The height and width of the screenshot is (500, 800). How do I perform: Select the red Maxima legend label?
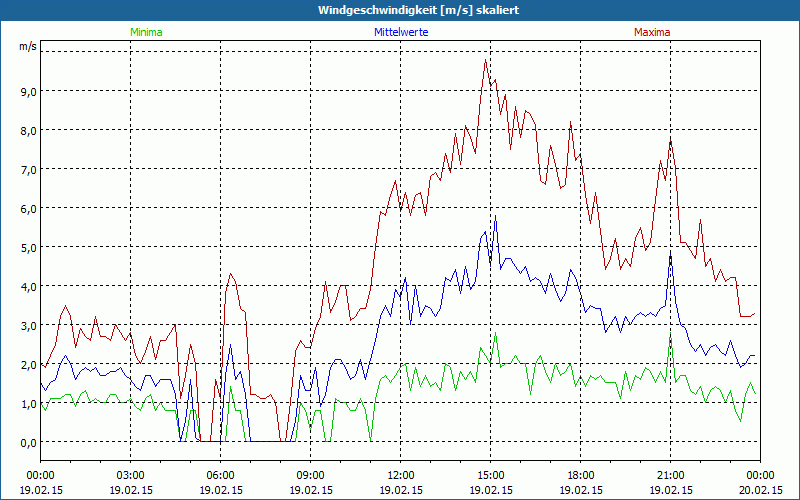point(652,32)
